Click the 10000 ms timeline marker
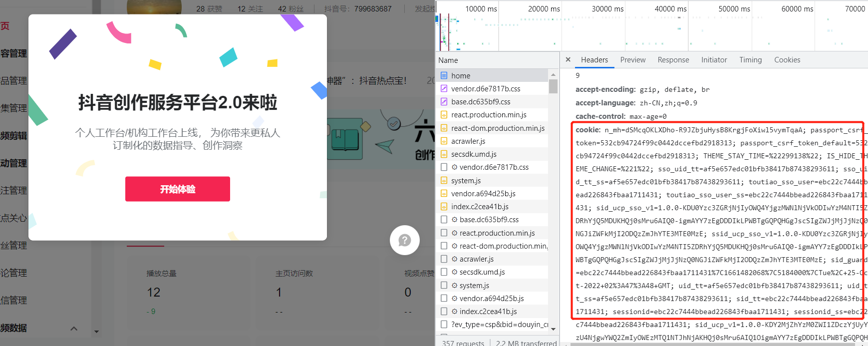This screenshot has height=346, width=868. point(481,8)
